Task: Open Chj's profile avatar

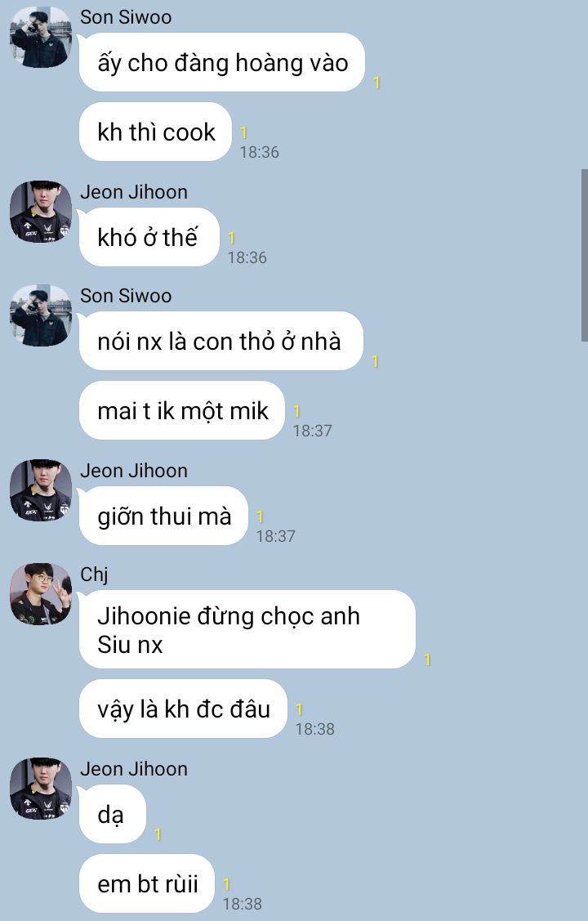Action: 41,594
